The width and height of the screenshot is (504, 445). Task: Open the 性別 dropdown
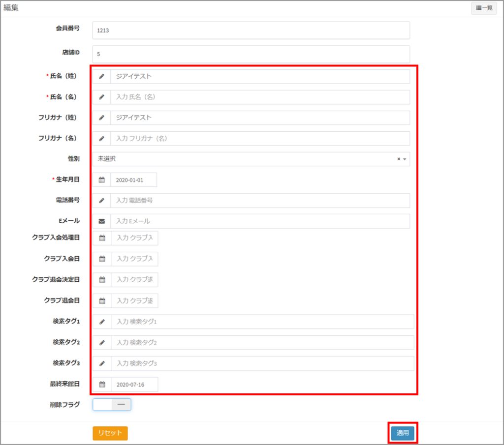pos(246,159)
